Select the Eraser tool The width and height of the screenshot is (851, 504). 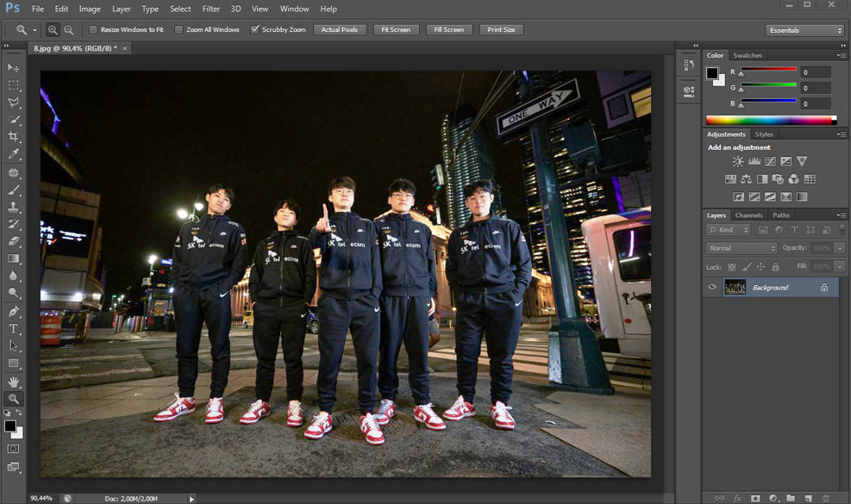point(14,241)
